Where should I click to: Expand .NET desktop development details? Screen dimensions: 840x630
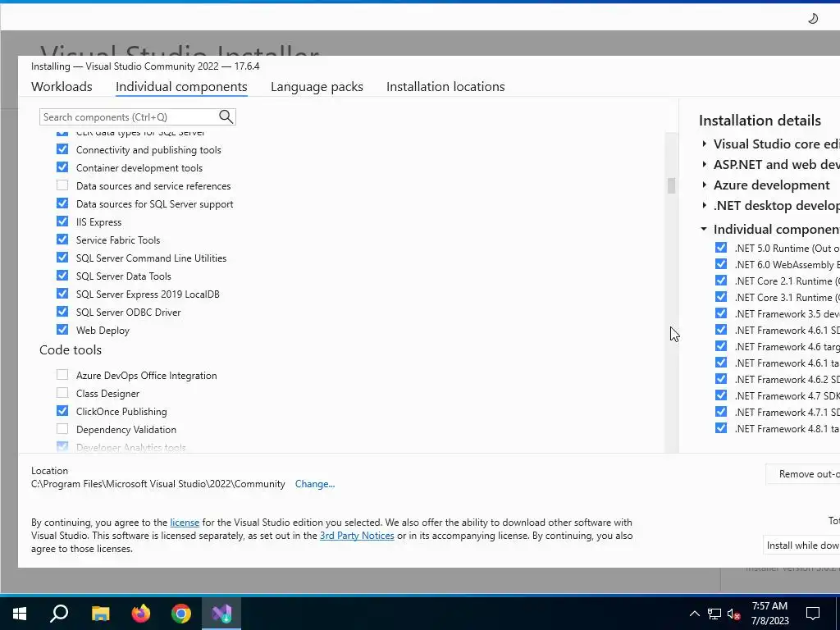tap(705, 205)
